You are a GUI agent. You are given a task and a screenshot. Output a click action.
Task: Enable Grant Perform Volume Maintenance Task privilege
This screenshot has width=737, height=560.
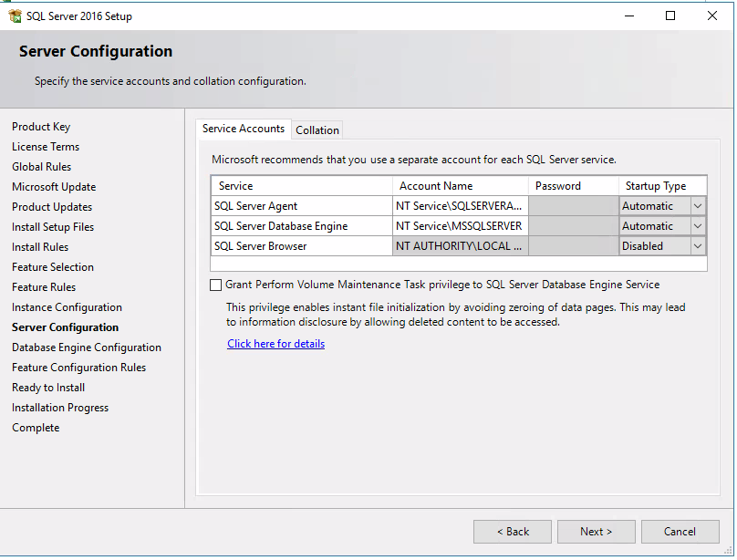point(215,285)
